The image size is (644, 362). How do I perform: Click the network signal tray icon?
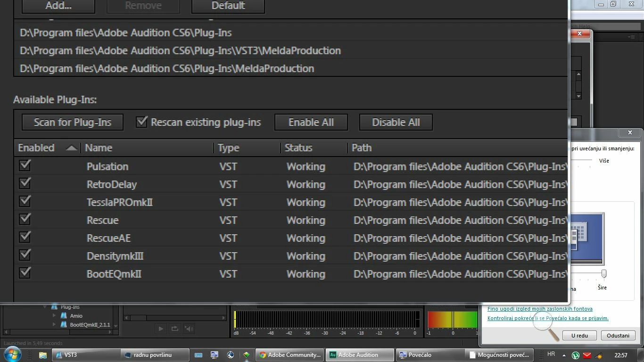pyautogui.click(x=599, y=355)
